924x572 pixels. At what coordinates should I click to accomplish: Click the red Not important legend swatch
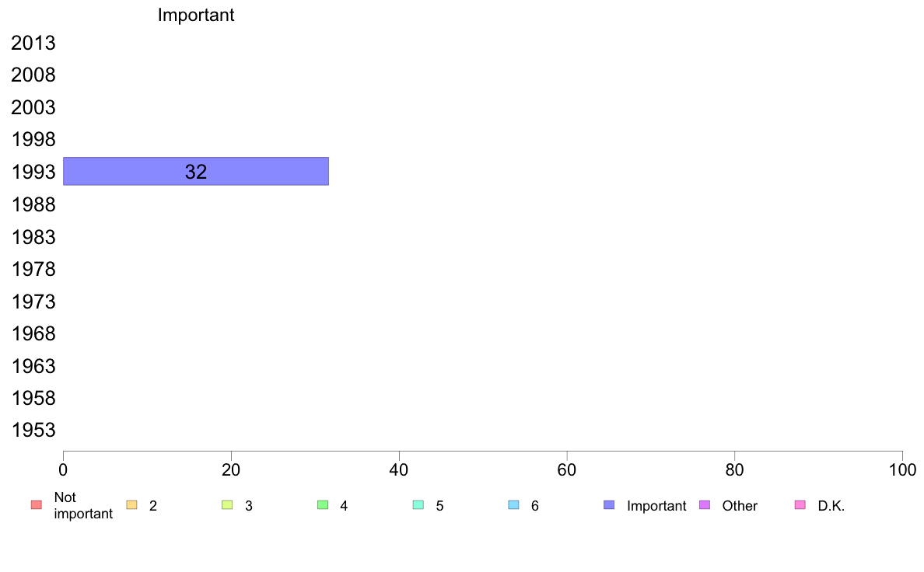37,505
